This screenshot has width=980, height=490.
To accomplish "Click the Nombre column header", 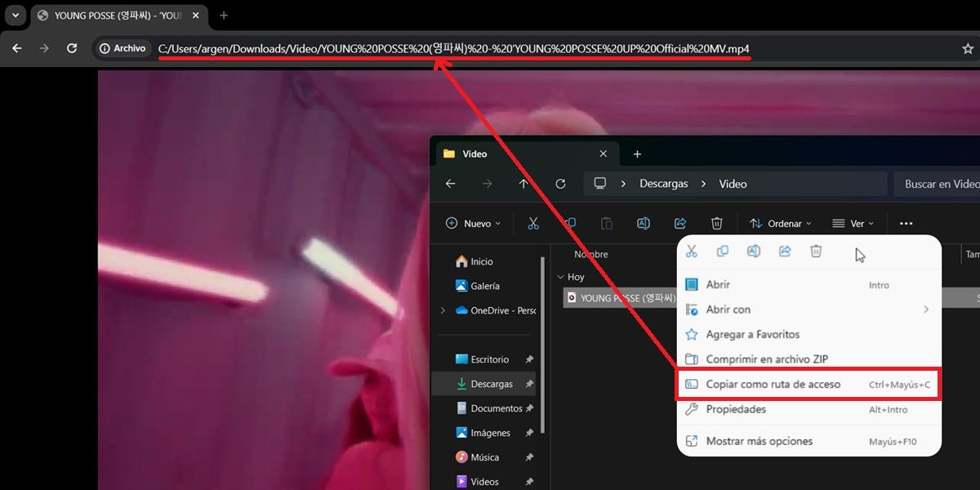I will [x=591, y=255].
